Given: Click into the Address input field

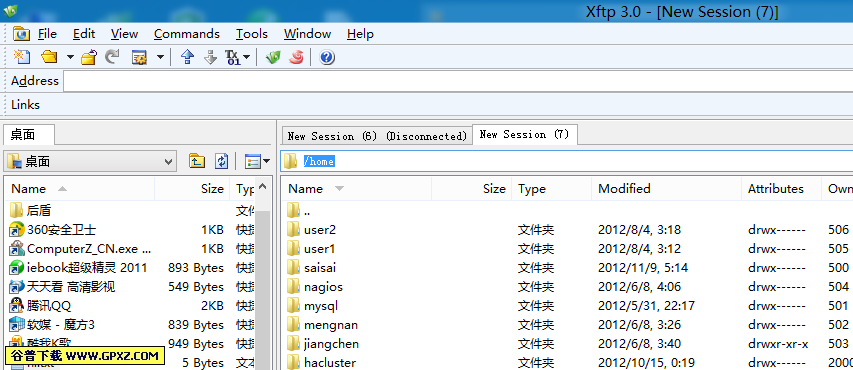Looking at the screenshot, I should click(458, 81).
